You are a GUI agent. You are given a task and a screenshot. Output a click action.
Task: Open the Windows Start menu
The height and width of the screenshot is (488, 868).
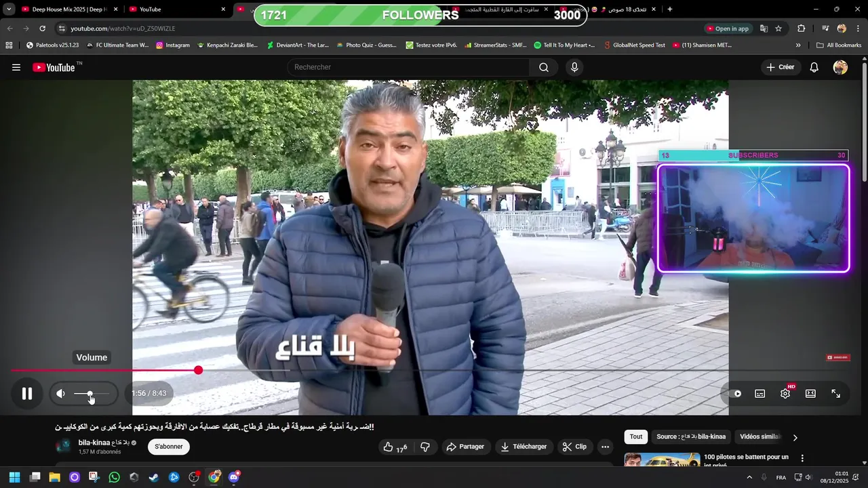coord(14,477)
